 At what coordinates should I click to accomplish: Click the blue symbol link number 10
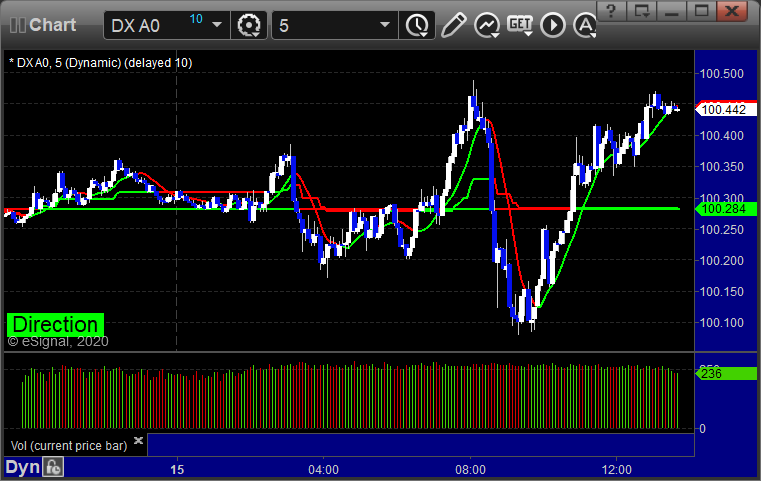pyautogui.click(x=196, y=19)
